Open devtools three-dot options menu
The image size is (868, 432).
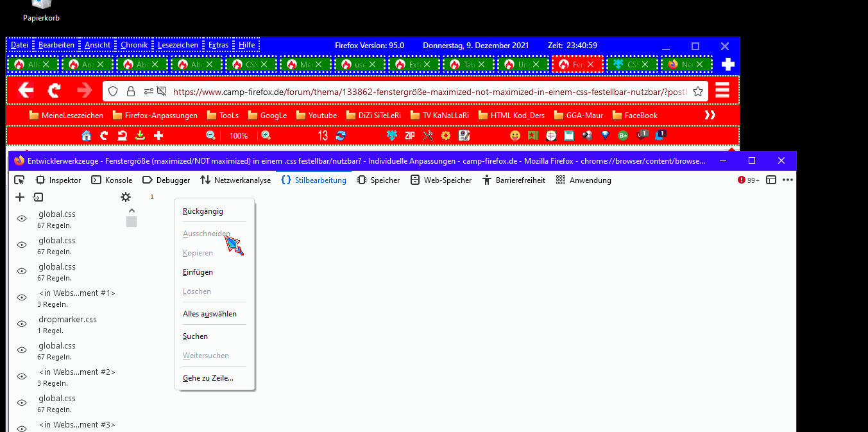(x=788, y=180)
